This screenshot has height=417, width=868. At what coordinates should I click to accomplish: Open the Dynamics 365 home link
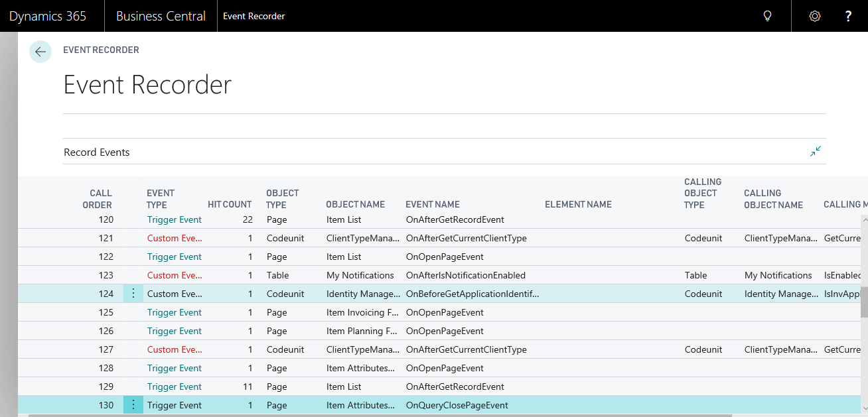tap(48, 16)
